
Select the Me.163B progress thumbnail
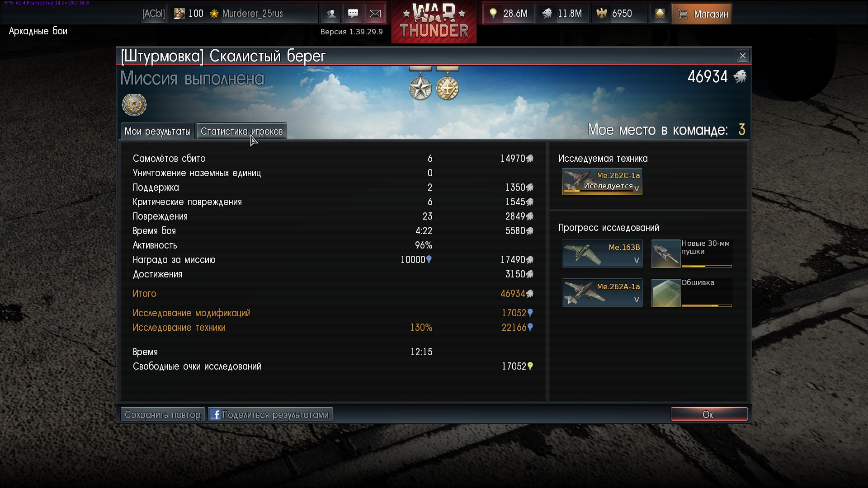(602, 253)
